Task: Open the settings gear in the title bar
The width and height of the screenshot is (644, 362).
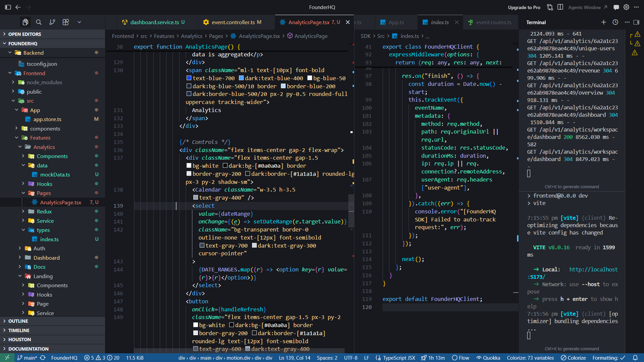Action: click(626, 8)
